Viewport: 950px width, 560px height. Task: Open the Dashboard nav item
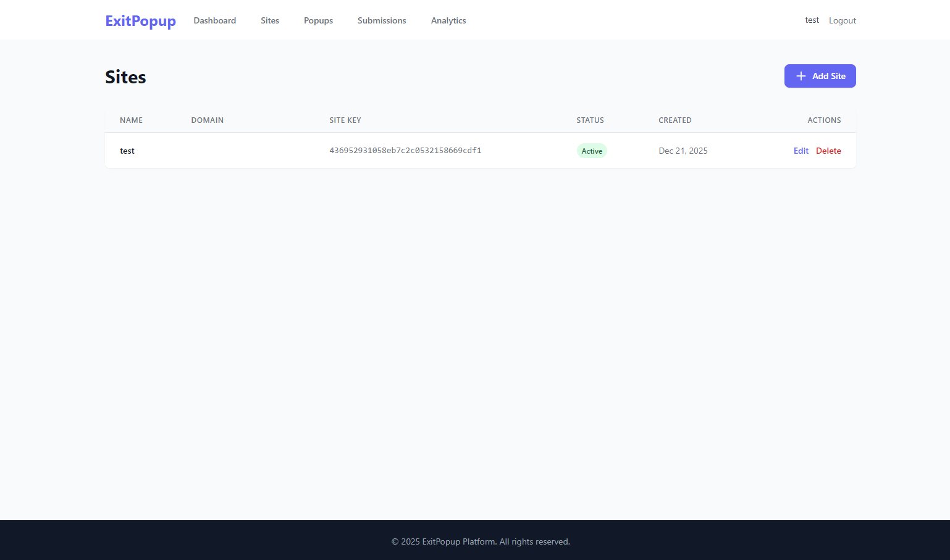coord(214,20)
